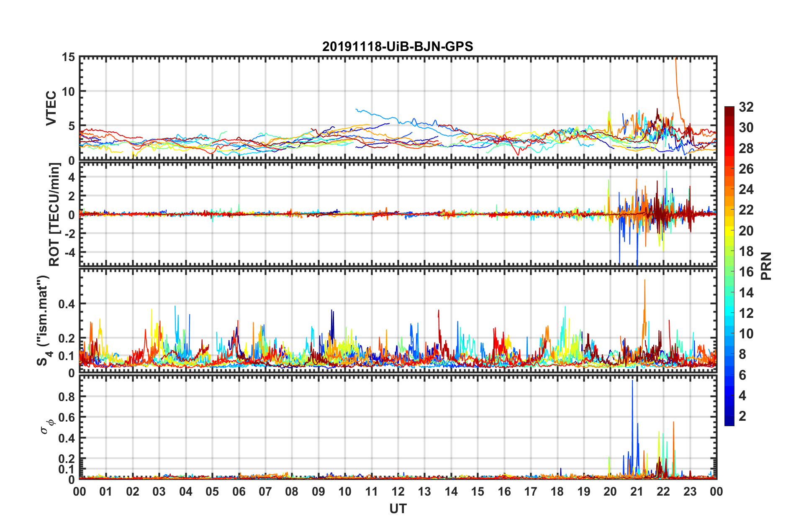Click colorbar tick value 2
Viewport: 796px width, 532px height.
click(x=742, y=416)
